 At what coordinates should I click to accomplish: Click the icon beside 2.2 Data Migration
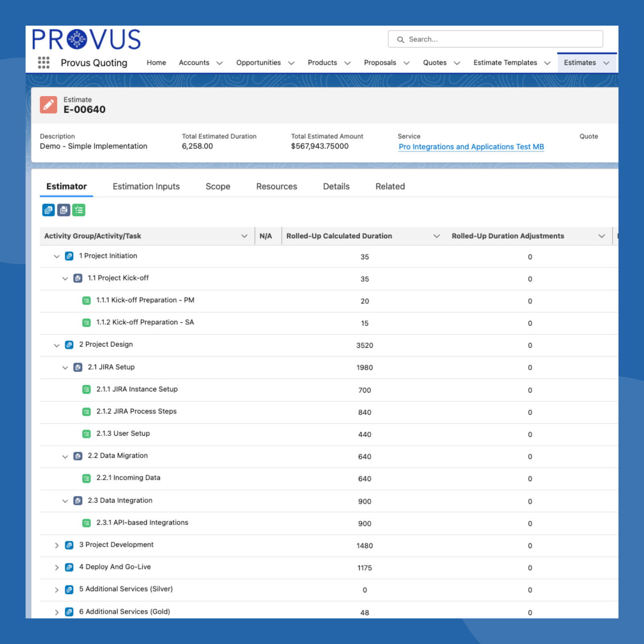coord(78,456)
